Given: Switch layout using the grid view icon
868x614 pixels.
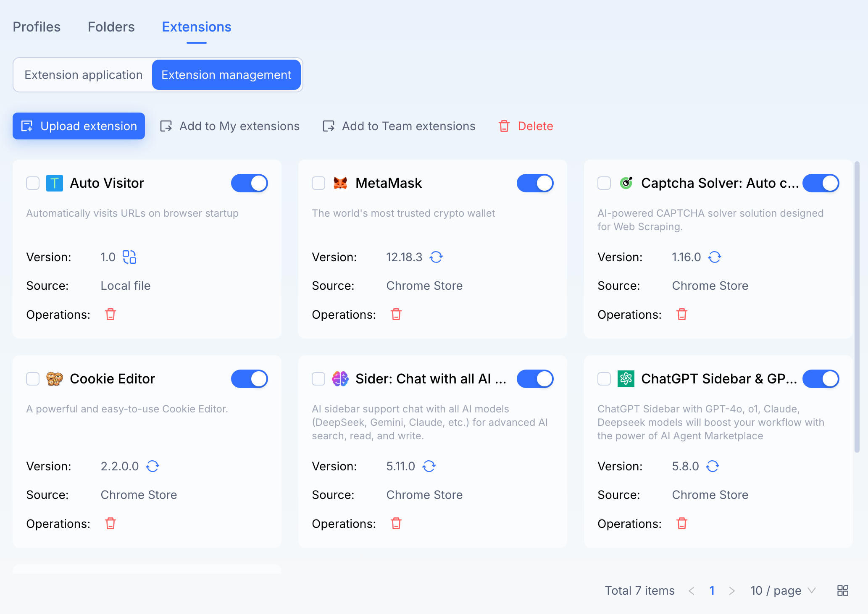Looking at the screenshot, I should (843, 590).
